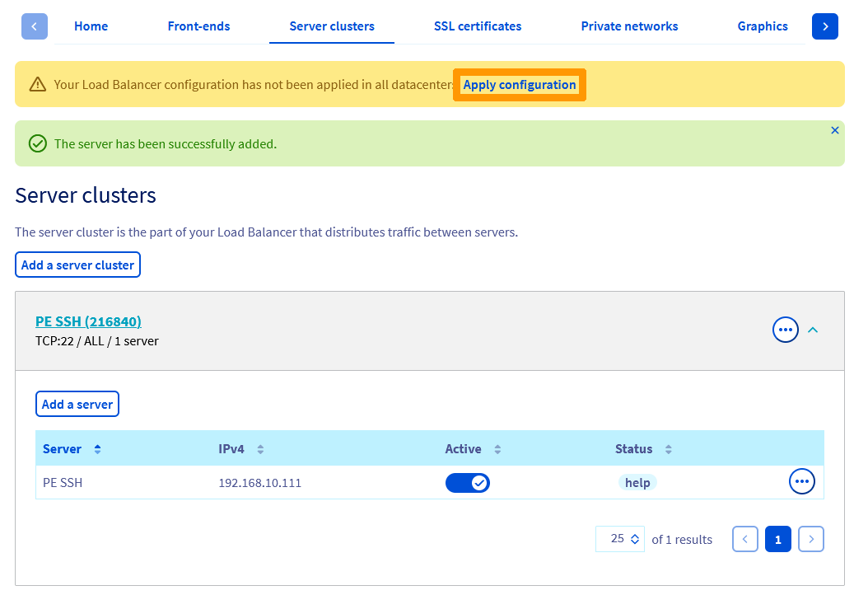Open the options menu for PE SSH cluster
Screen dimensions: 868x595
785,330
